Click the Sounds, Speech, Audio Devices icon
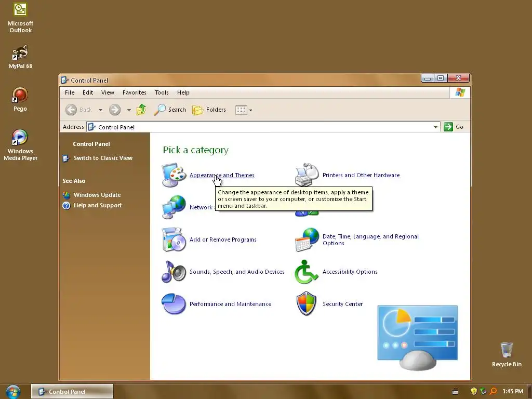The width and height of the screenshot is (532, 399). click(174, 272)
